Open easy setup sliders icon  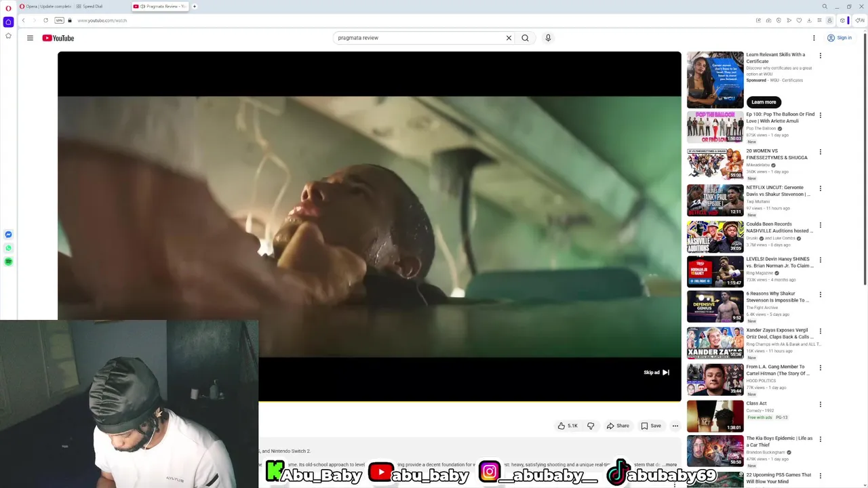pyautogui.click(x=819, y=20)
